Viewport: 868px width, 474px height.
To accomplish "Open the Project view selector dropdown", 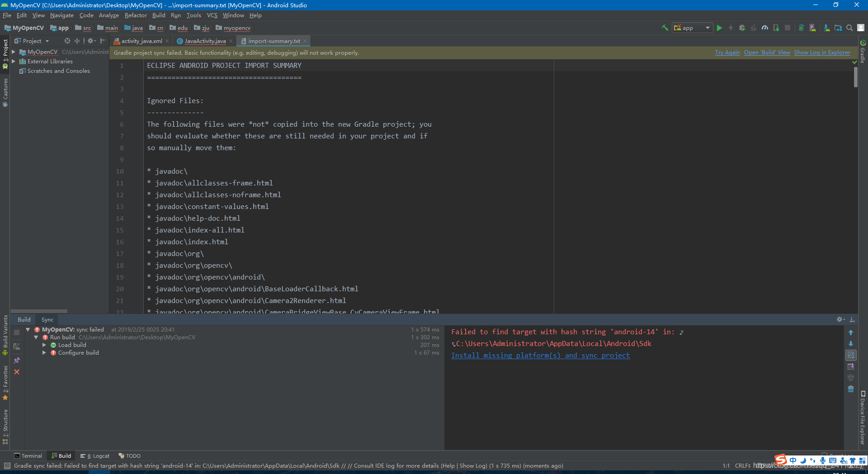I will 32,41.
